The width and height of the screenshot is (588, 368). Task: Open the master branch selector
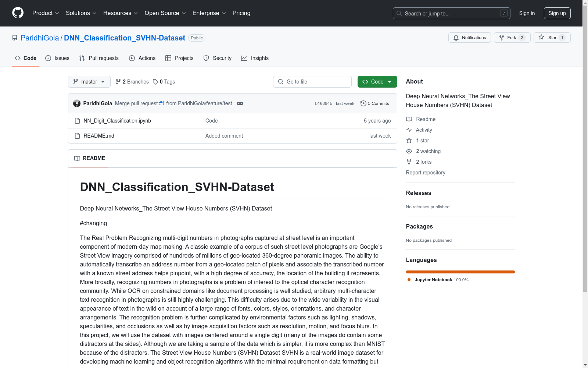(x=89, y=82)
